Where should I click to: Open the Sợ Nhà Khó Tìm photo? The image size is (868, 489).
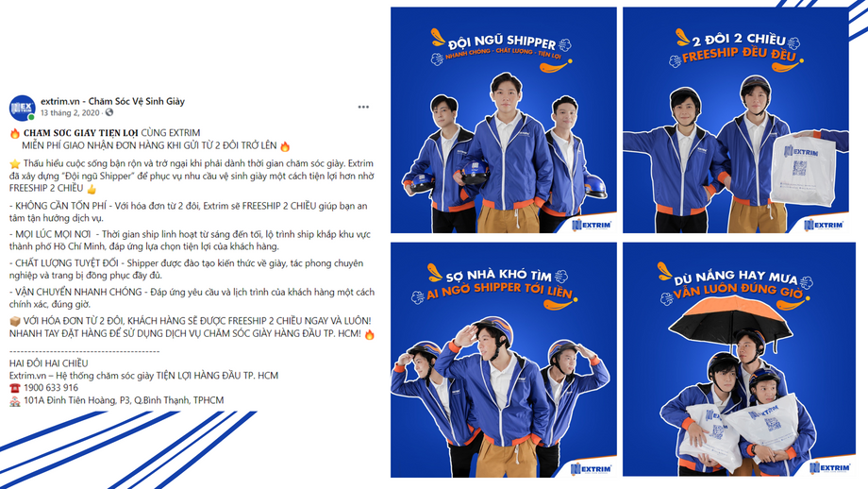click(504, 360)
